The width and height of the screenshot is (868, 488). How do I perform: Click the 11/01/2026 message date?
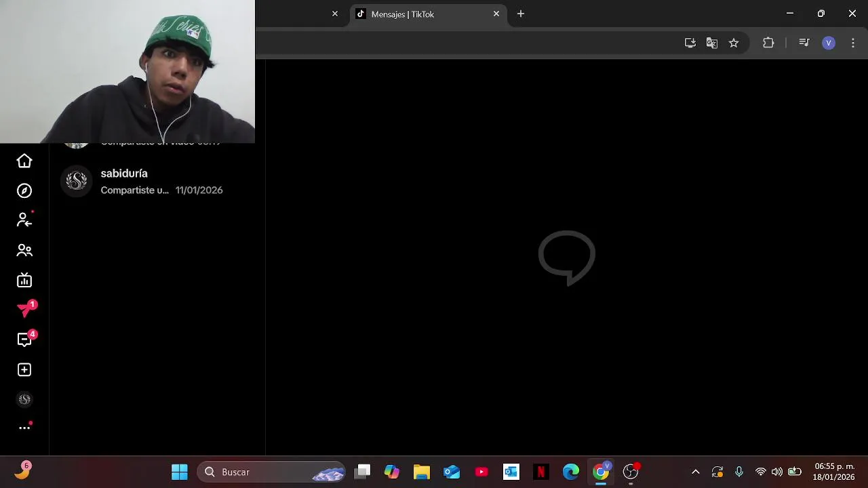(199, 190)
